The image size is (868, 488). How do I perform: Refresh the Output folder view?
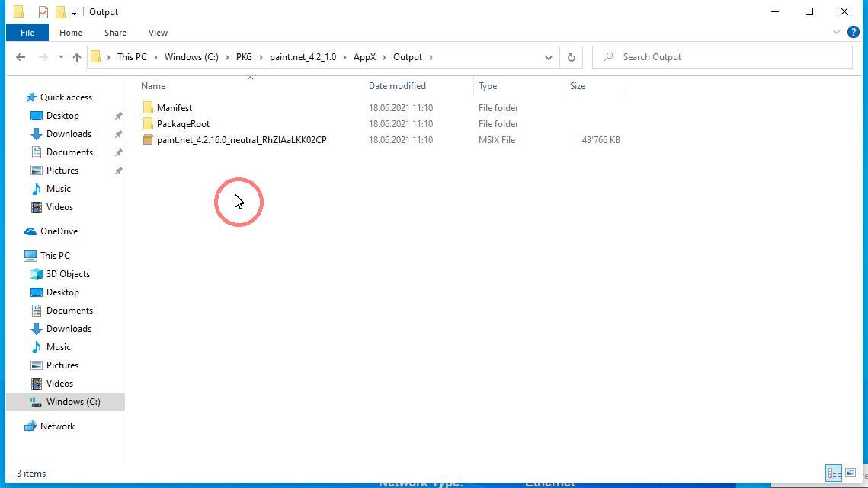(x=571, y=57)
